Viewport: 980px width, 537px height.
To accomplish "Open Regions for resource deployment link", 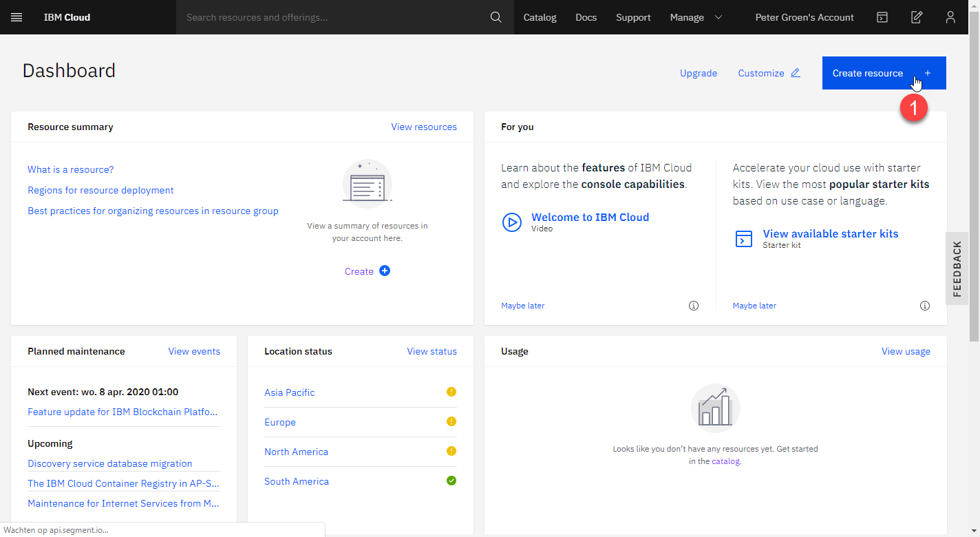I will point(100,190).
